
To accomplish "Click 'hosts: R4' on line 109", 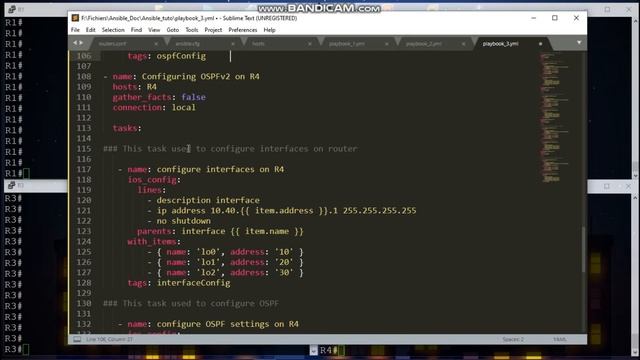I will (x=135, y=87).
